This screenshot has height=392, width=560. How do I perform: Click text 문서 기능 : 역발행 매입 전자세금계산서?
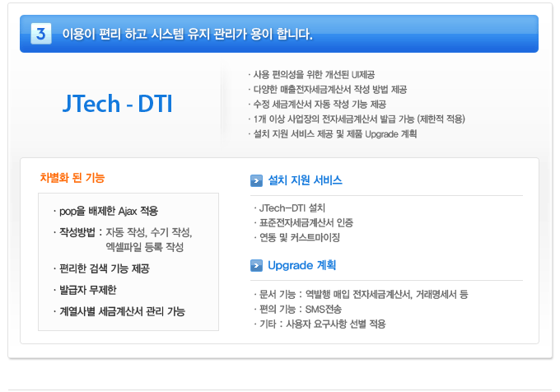click(x=336, y=295)
